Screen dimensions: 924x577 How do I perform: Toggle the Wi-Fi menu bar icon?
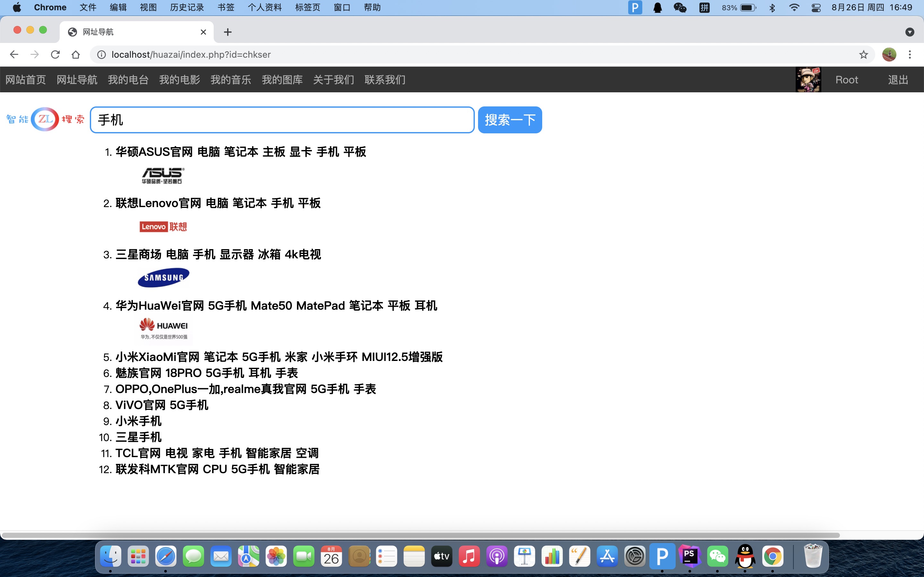tap(794, 8)
